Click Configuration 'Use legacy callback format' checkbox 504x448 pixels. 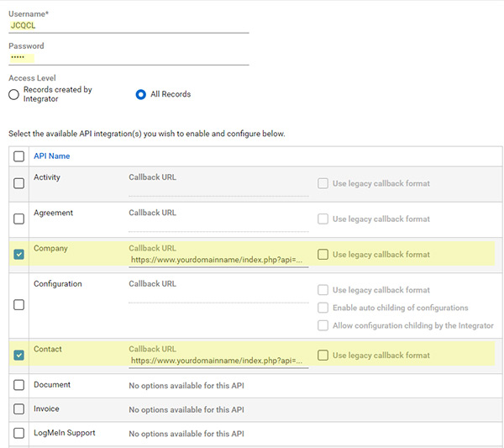click(323, 290)
